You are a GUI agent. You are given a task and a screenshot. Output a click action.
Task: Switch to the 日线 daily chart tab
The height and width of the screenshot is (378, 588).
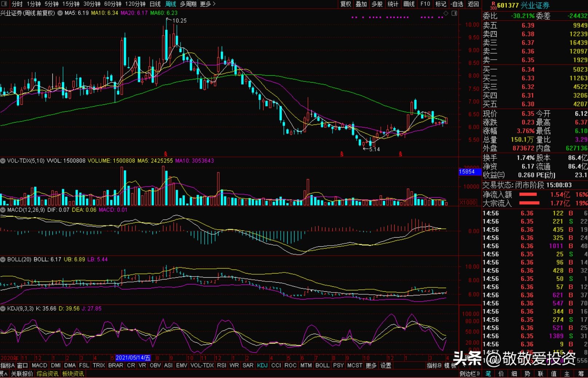click(x=155, y=4)
